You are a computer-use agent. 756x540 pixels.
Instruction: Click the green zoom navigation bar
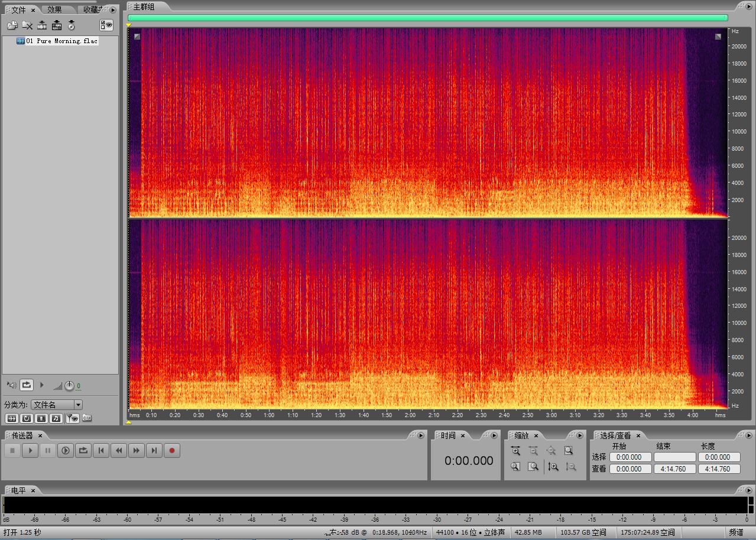(427, 18)
